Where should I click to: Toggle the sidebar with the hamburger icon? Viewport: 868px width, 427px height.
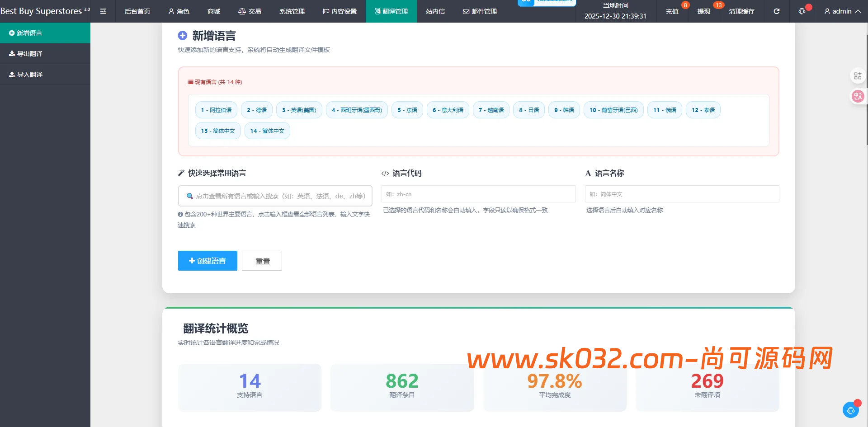pyautogui.click(x=103, y=11)
